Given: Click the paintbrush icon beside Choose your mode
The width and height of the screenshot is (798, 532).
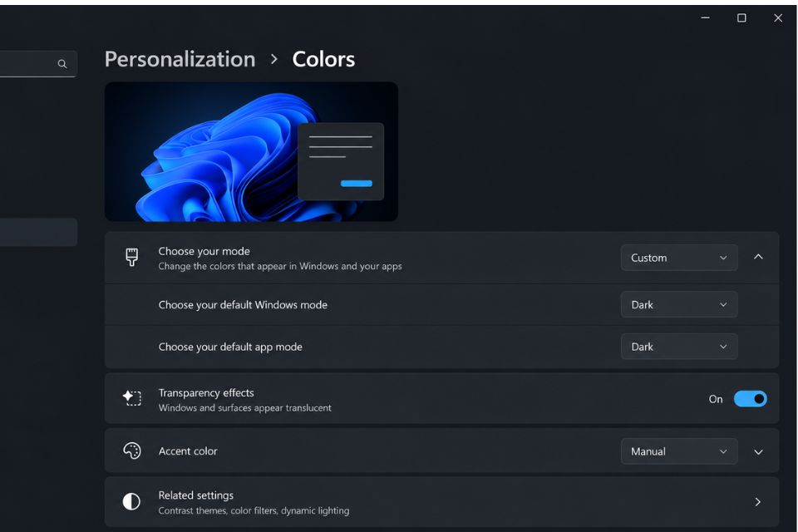Looking at the screenshot, I should (132, 257).
